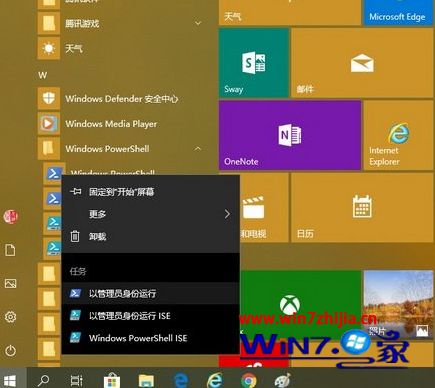Viewport: 435px width, 388px height.
Task: Expand the 更多 submenu arrow
Action: tap(227, 214)
